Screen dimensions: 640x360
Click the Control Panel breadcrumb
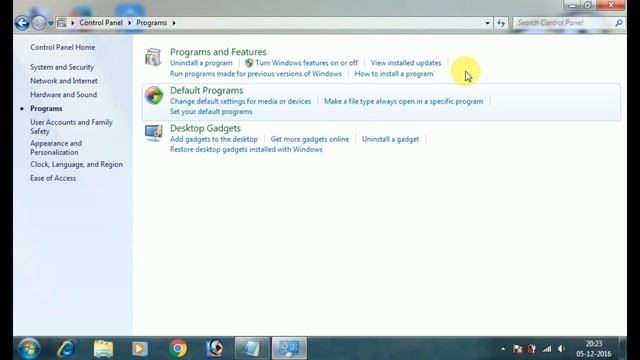(x=101, y=22)
